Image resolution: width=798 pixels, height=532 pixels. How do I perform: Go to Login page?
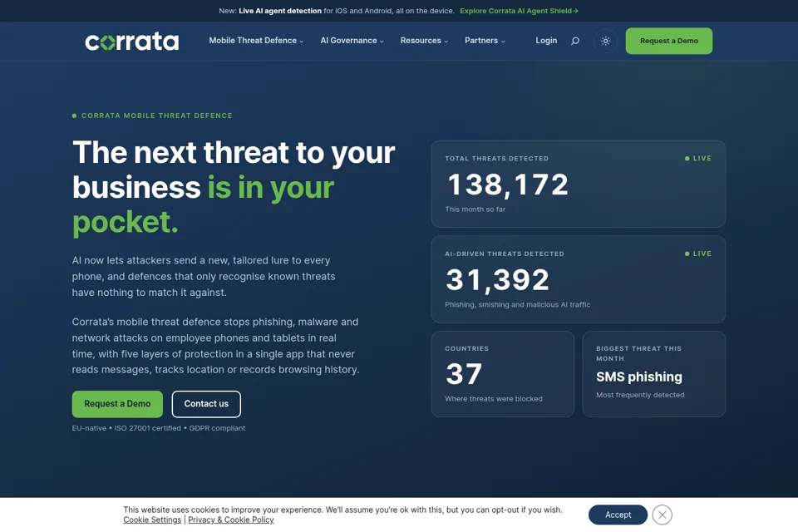[x=546, y=41]
